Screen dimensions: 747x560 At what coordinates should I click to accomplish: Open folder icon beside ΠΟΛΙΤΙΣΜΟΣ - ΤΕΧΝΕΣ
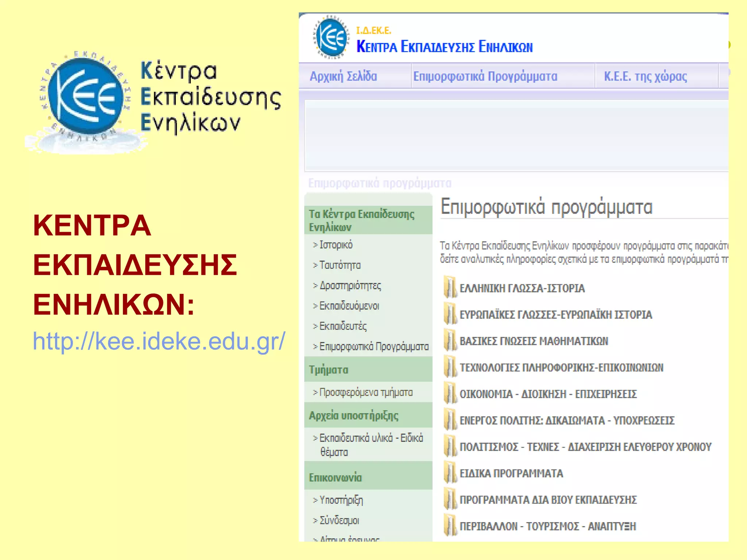[450, 446]
